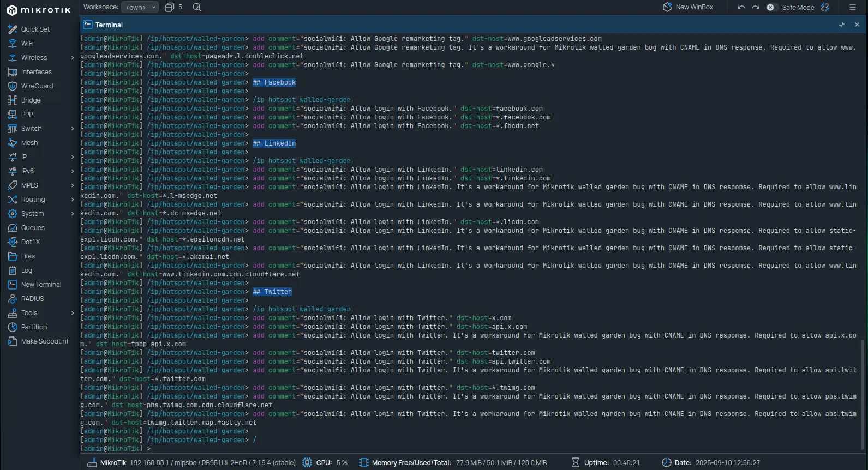Click the CPU chip icon in status bar

point(307,462)
